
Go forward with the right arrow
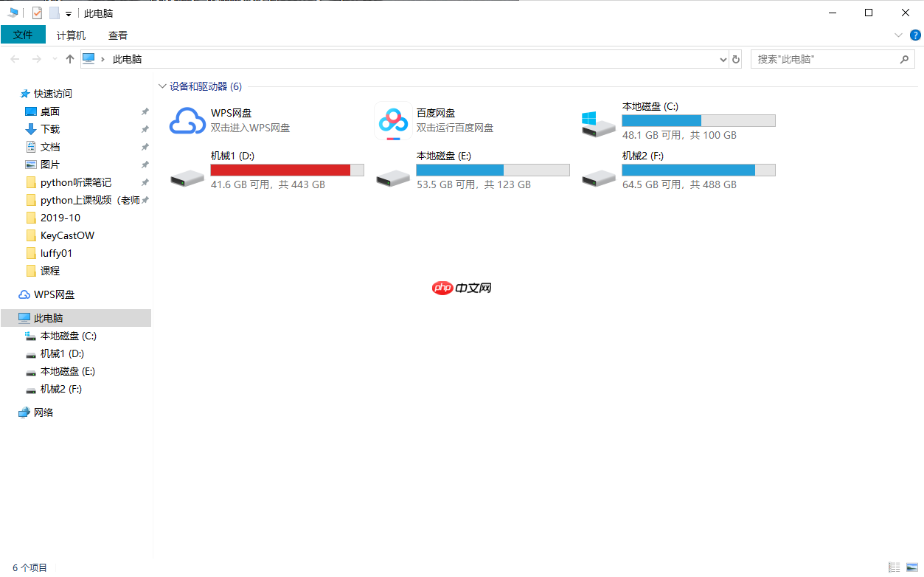coord(37,59)
